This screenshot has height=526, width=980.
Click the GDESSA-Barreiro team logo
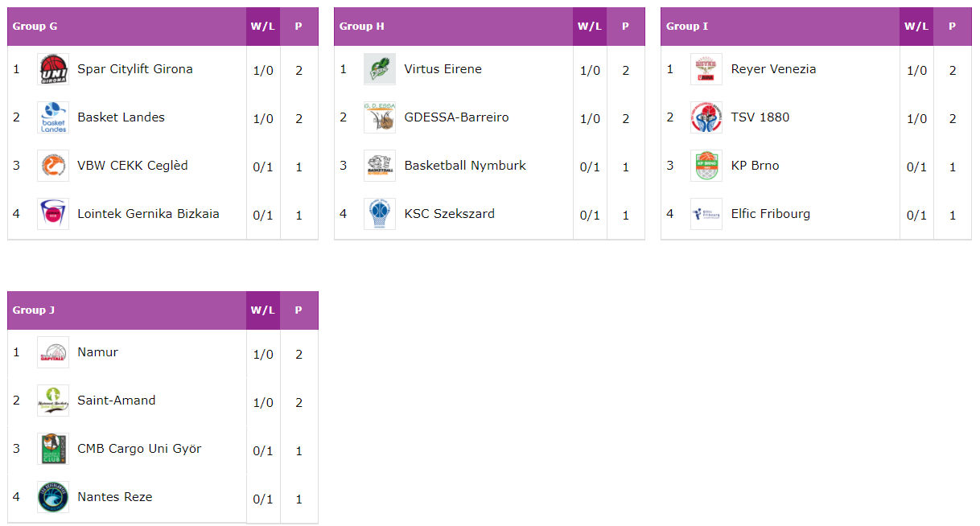click(380, 117)
